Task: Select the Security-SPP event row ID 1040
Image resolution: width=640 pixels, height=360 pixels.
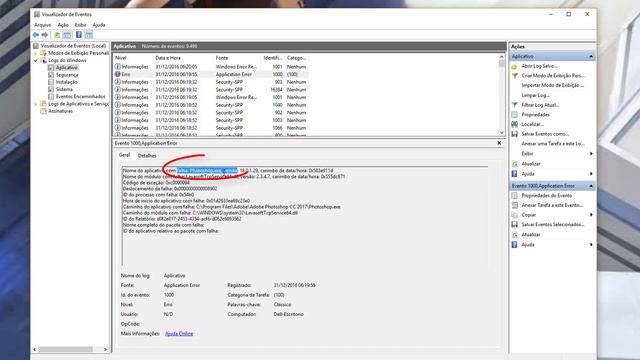Action: coord(210,105)
